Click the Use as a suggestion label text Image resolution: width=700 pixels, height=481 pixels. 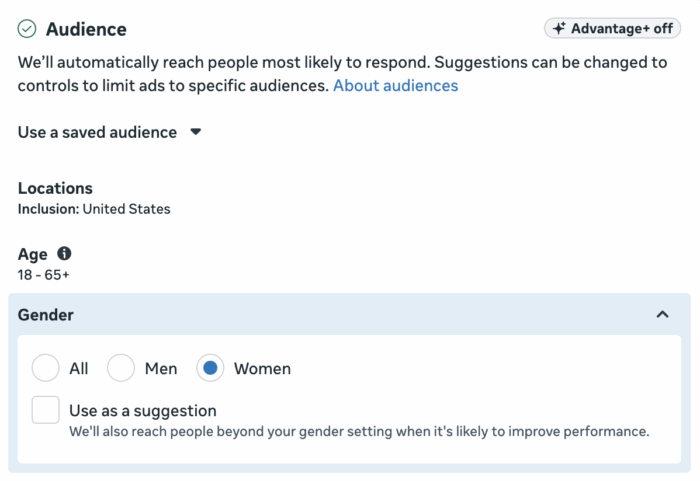pos(142,410)
